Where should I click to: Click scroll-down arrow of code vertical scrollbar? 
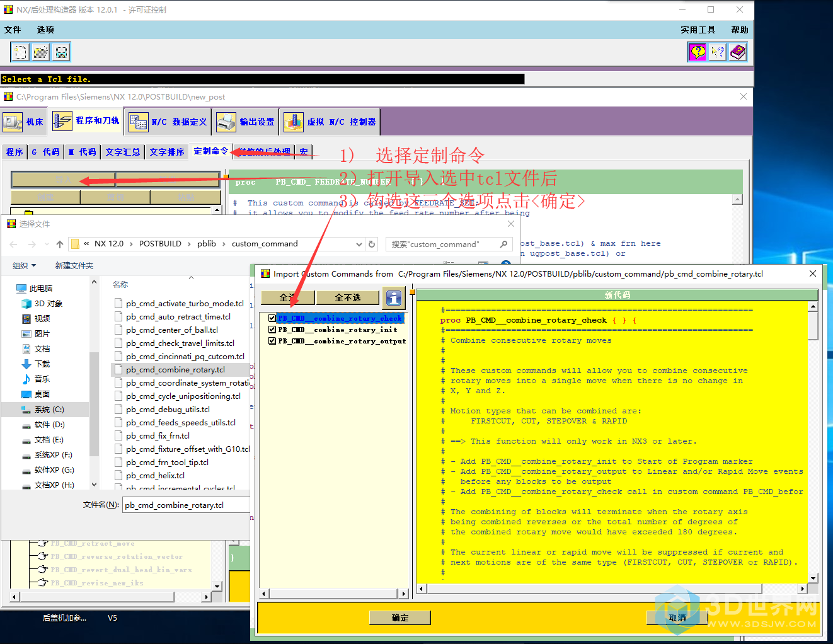813,578
